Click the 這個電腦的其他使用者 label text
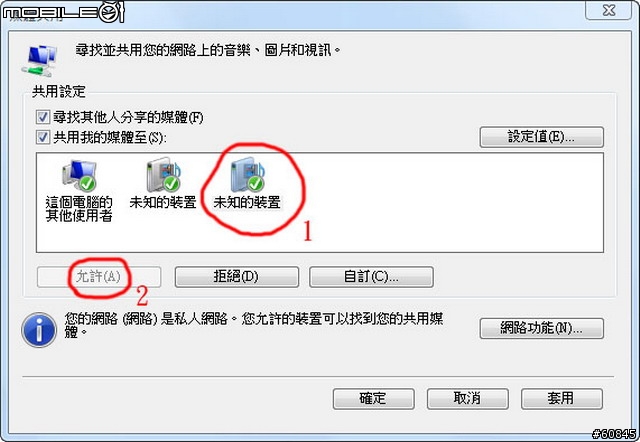Viewport: 640px width, 442px height. (x=79, y=209)
